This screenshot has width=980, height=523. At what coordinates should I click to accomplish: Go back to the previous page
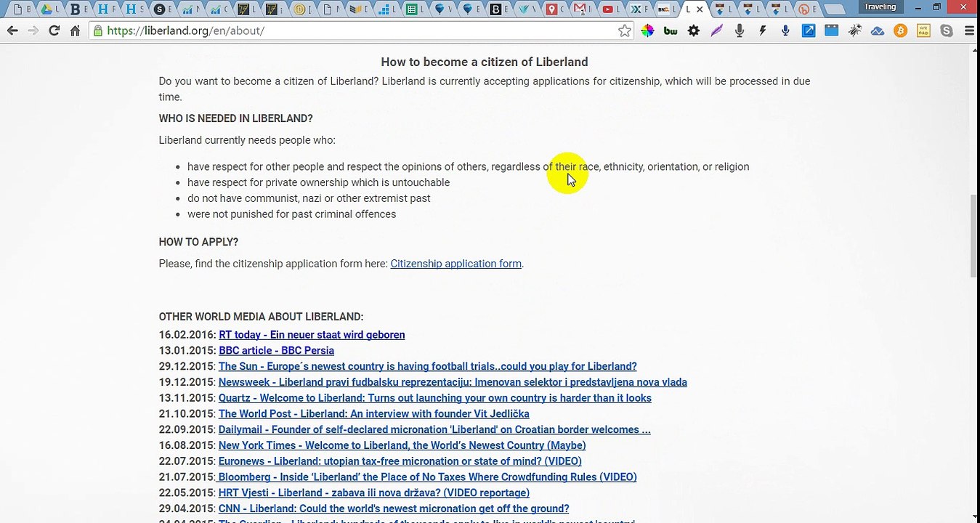click(12, 31)
